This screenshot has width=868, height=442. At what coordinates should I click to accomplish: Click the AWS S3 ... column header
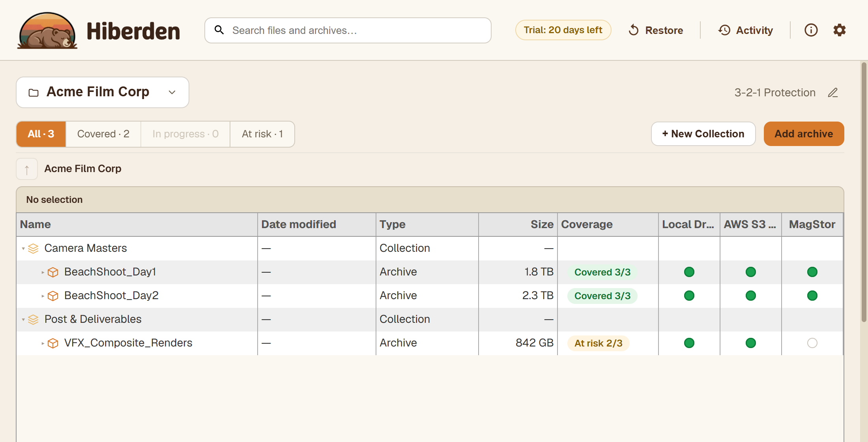(751, 225)
